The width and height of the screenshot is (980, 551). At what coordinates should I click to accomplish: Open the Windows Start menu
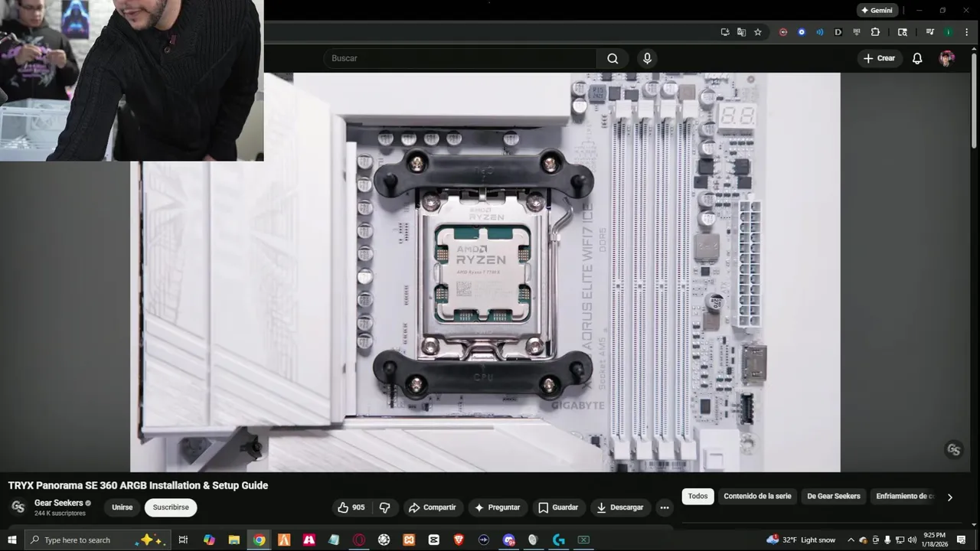pyautogui.click(x=11, y=540)
